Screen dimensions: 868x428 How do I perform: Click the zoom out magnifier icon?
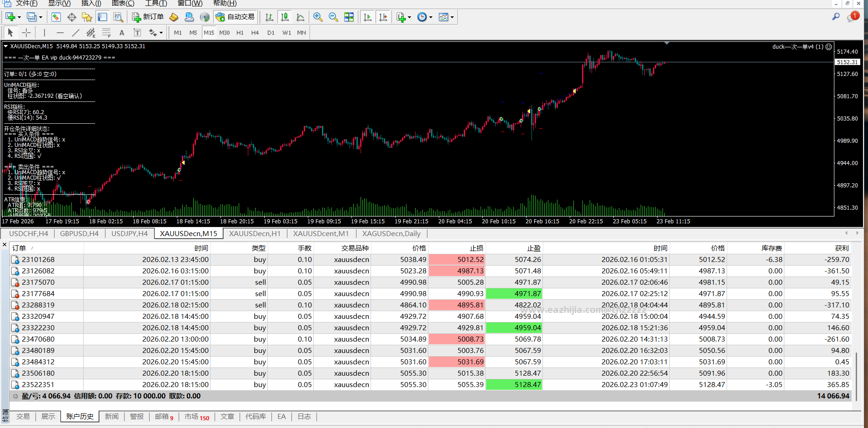point(333,17)
